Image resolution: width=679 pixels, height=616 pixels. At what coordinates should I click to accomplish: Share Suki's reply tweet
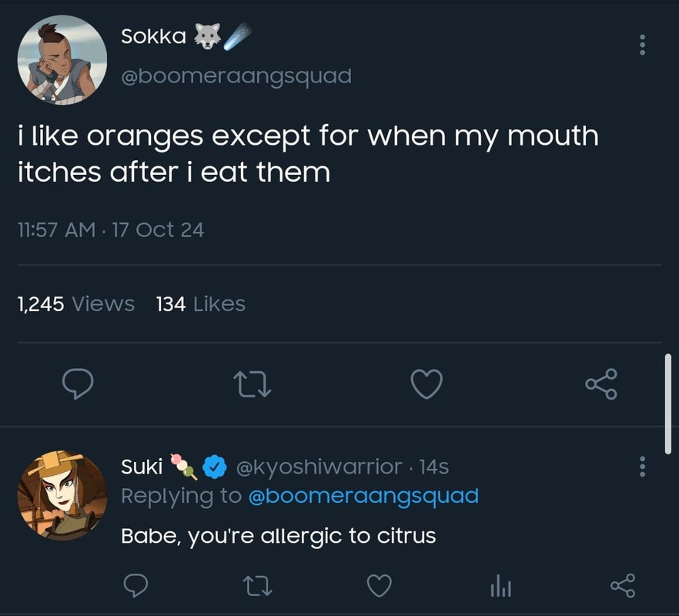[x=622, y=587]
